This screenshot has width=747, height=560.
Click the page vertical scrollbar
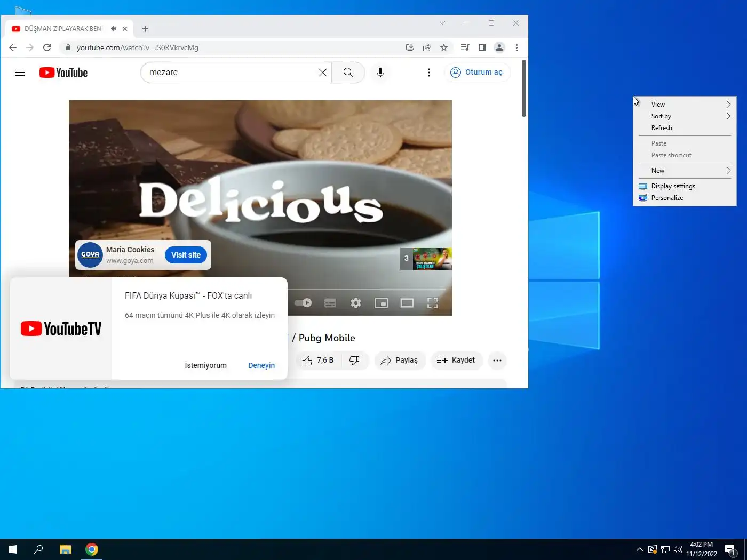(524, 89)
